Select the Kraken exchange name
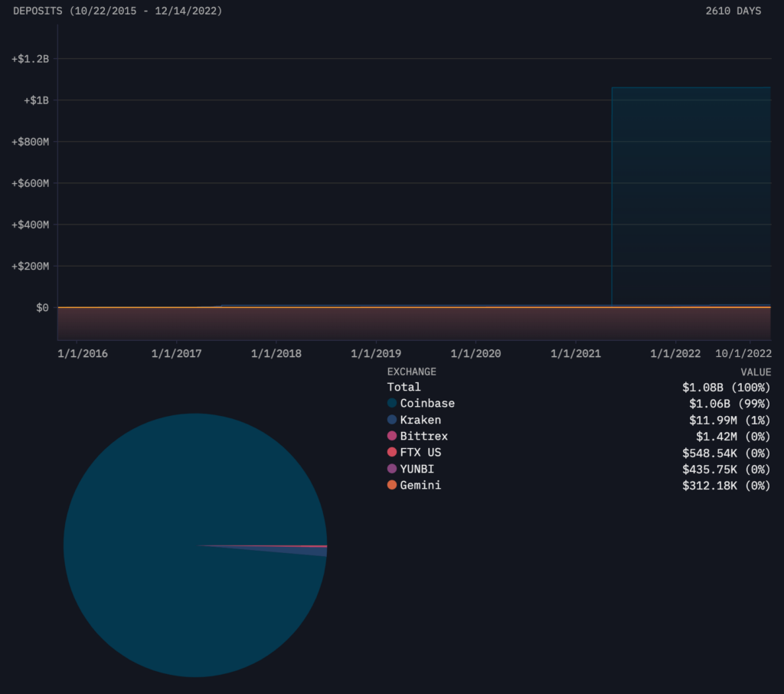The height and width of the screenshot is (694, 784). pos(420,420)
